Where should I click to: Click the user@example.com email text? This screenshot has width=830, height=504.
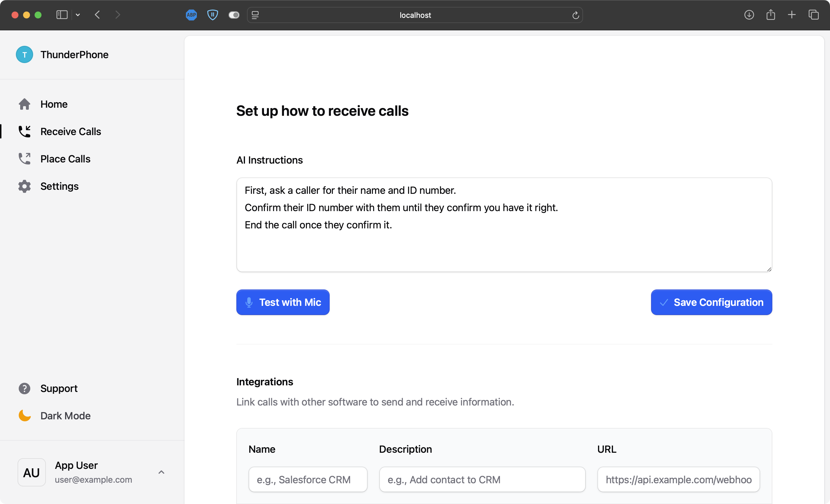93,480
